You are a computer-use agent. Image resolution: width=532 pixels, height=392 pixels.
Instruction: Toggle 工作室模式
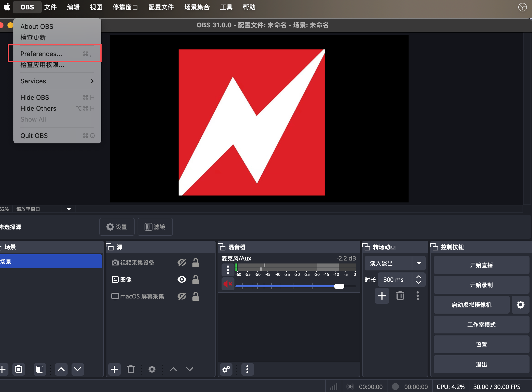pos(481,325)
